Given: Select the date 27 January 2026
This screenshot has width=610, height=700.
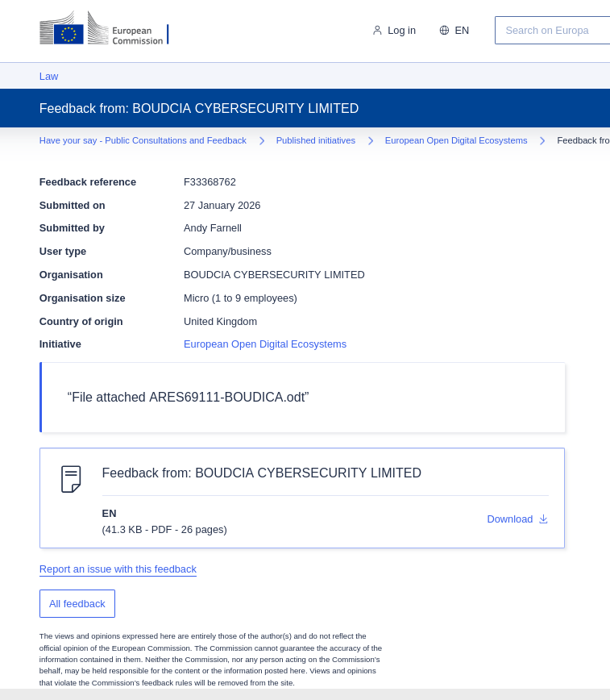Looking at the screenshot, I should [222, 206].
